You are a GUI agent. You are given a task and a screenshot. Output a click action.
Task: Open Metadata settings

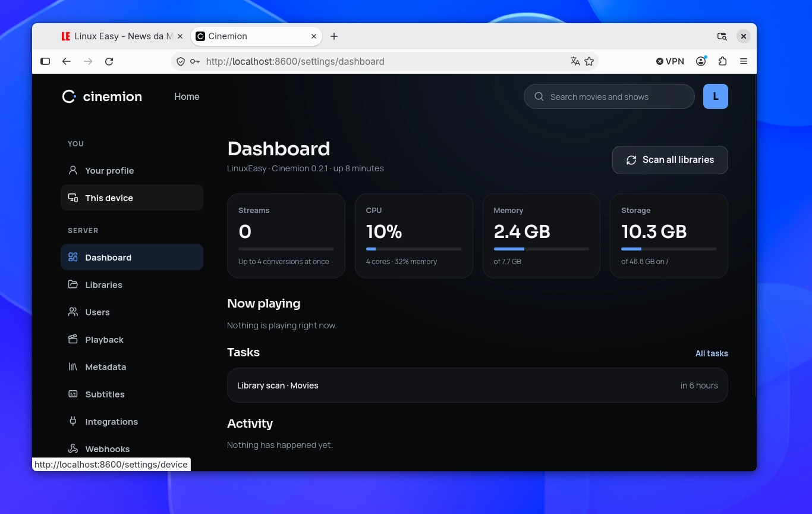[132, 366]
